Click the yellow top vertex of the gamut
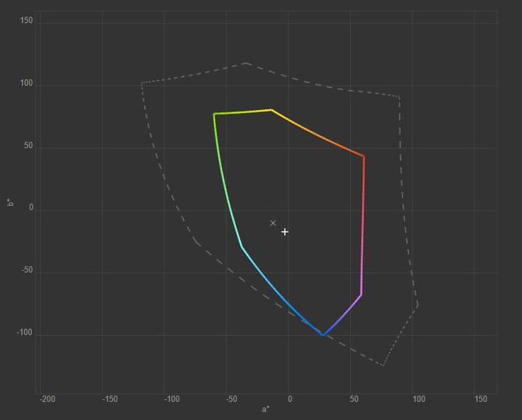 tap(272, 110)
